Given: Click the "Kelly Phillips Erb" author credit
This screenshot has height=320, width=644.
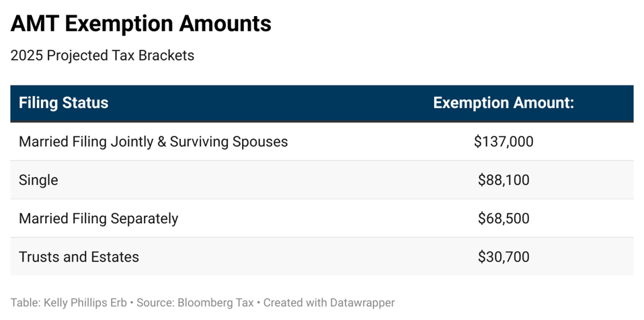Looking at the screenshot, I should tap(87, 303).
